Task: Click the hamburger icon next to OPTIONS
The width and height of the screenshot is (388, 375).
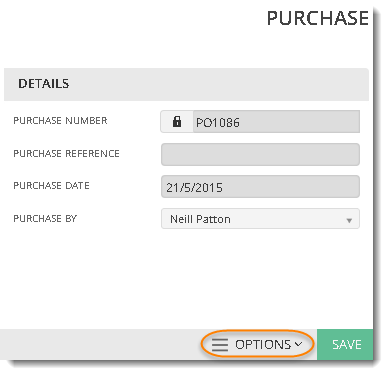Action: click(220, 345)
